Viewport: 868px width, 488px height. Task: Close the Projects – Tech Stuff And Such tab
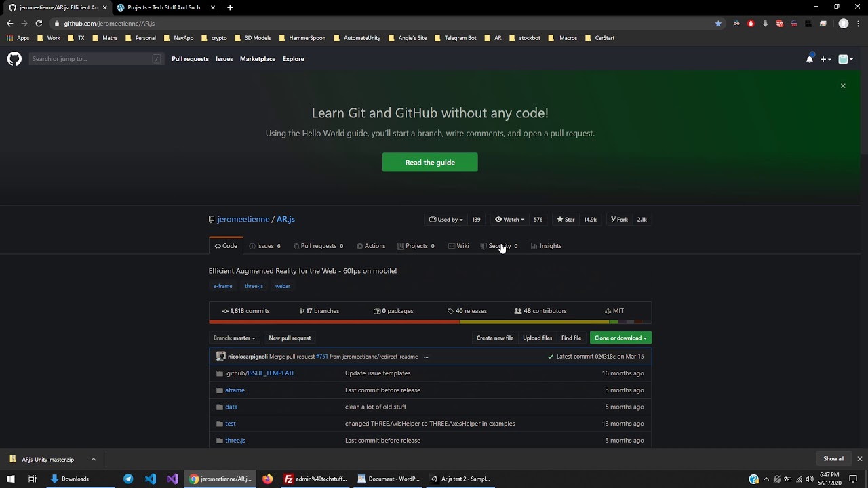[x=213, y=7]
